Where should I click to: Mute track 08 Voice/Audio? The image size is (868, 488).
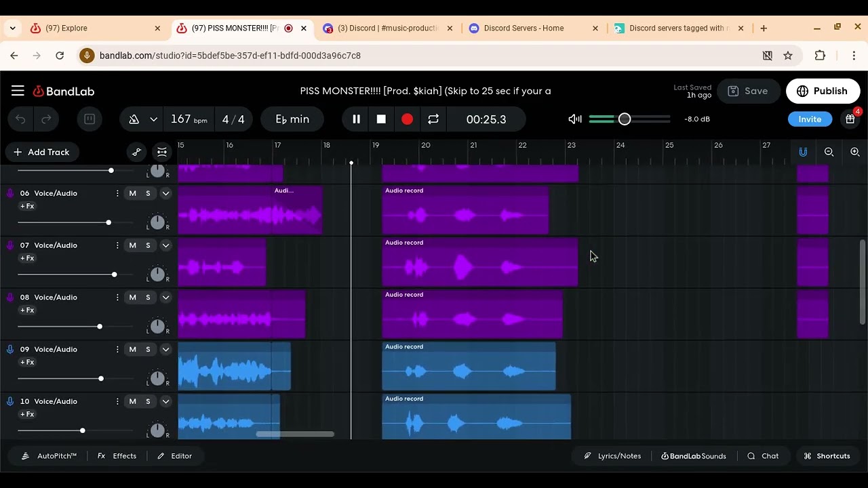click(132, 298)
